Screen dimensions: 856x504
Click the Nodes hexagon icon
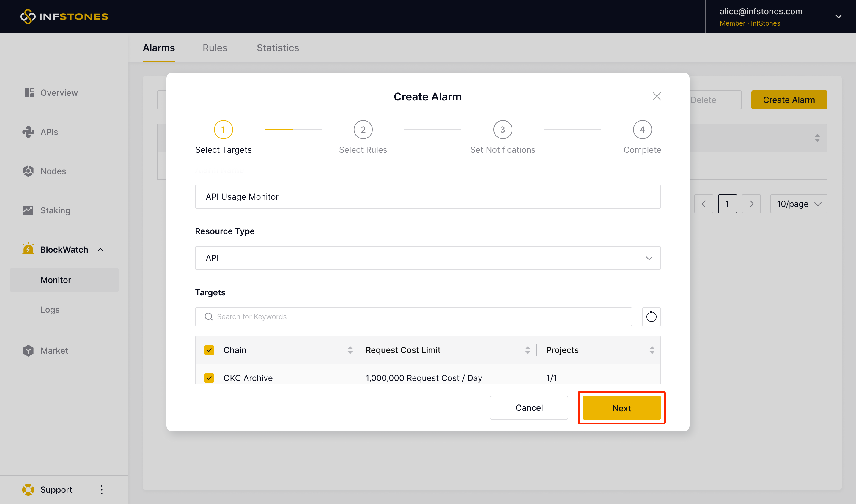[28, 171]
